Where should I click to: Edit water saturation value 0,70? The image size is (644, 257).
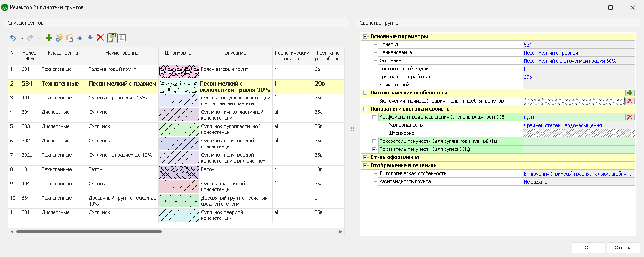point(574,117)
